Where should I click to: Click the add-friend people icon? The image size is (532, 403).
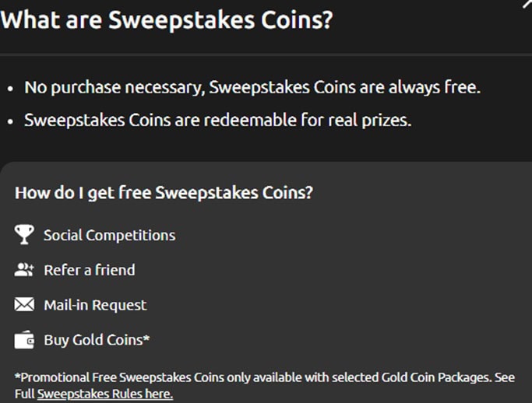click(x=24, y=270)
